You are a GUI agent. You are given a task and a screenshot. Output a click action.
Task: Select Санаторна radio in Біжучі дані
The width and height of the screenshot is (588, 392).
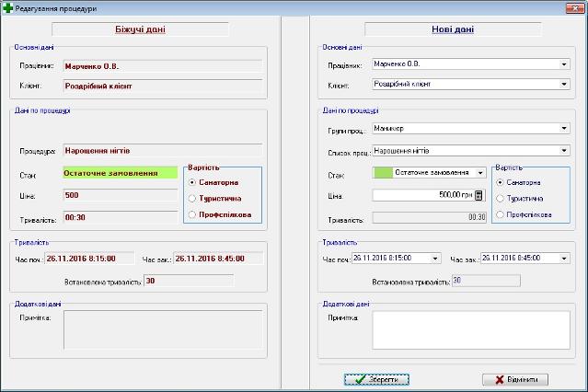click(x=192, y=182)
